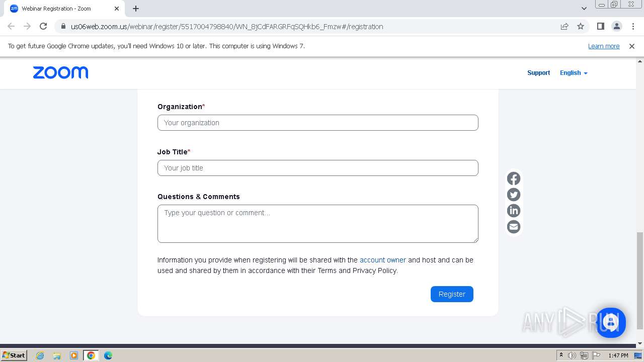Click the Zoom logo
Viewport: 644px width, 362px height.
click(60, 72)
